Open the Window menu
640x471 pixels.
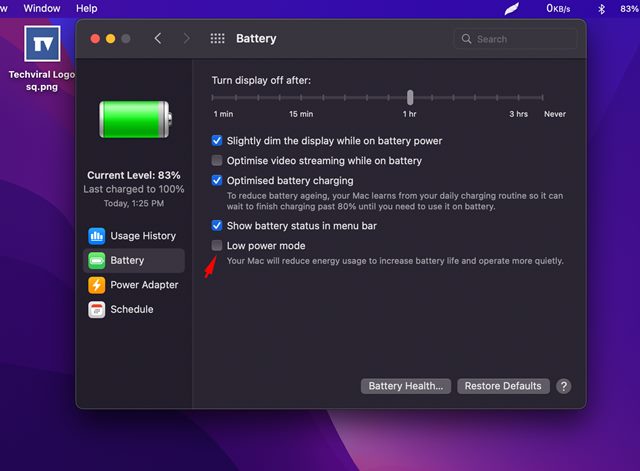click(42, 8)
